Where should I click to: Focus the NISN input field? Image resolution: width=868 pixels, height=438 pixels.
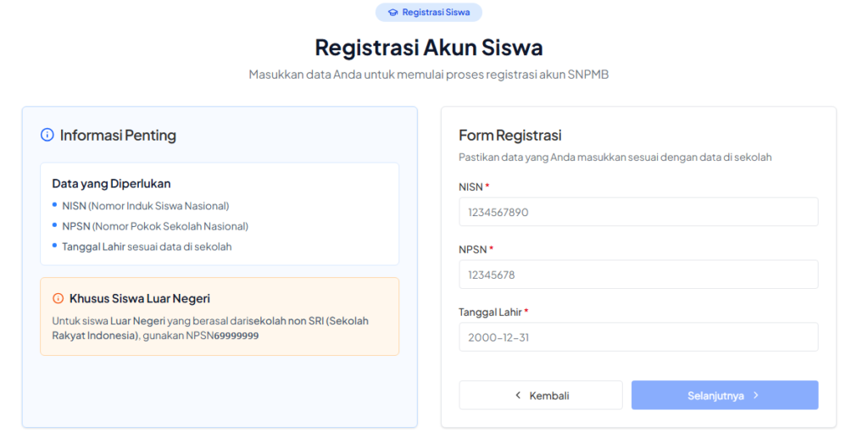click(638, 212)
